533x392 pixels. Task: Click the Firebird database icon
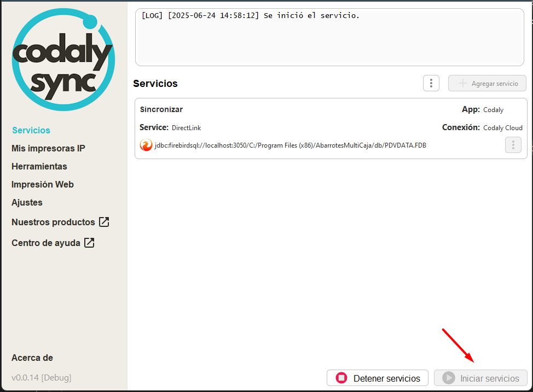pos(146,145)
